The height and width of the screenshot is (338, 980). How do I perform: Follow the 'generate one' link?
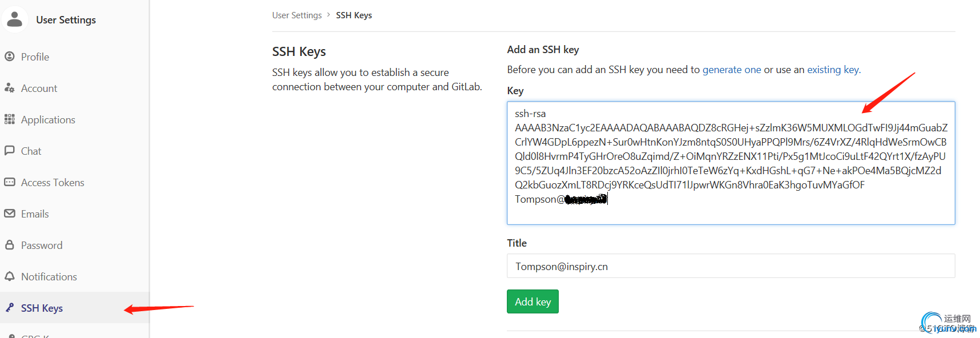(731, 70)
